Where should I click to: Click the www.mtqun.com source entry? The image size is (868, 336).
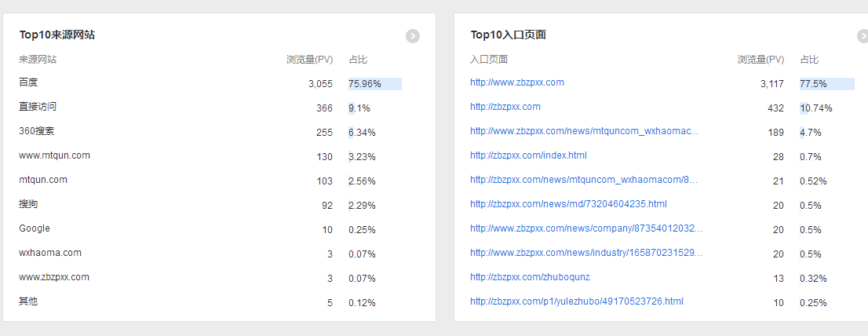click(x=54, y=155)
